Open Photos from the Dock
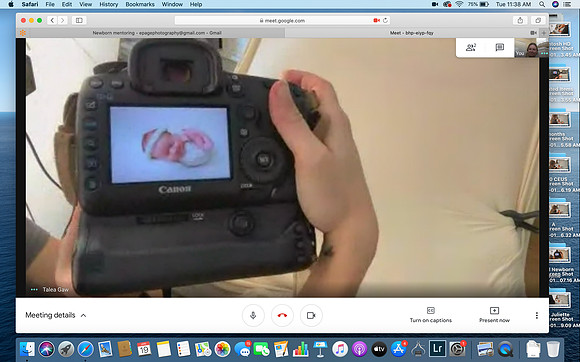The width and height of the screenshot is (580, 362). pyautogui.click(x=222, y=349)
